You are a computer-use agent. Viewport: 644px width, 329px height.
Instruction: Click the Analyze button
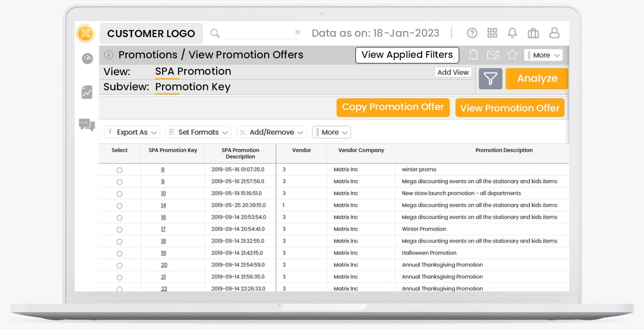pyautogui.click(x=537, y=78)
